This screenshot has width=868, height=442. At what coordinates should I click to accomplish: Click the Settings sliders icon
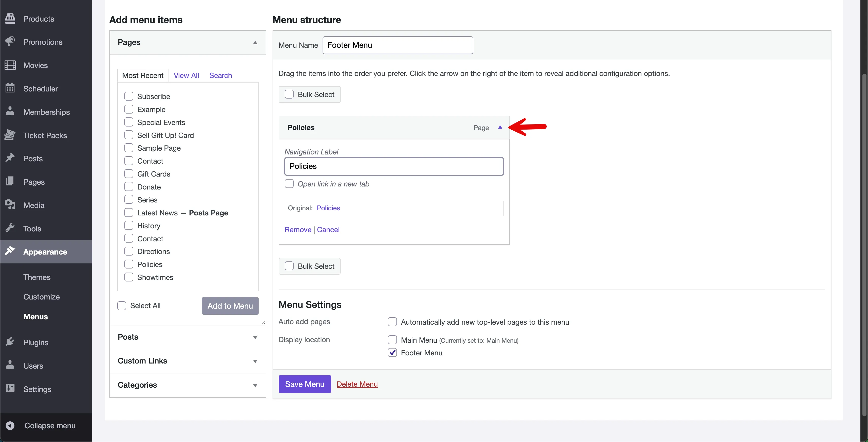[x=10, y=389]
